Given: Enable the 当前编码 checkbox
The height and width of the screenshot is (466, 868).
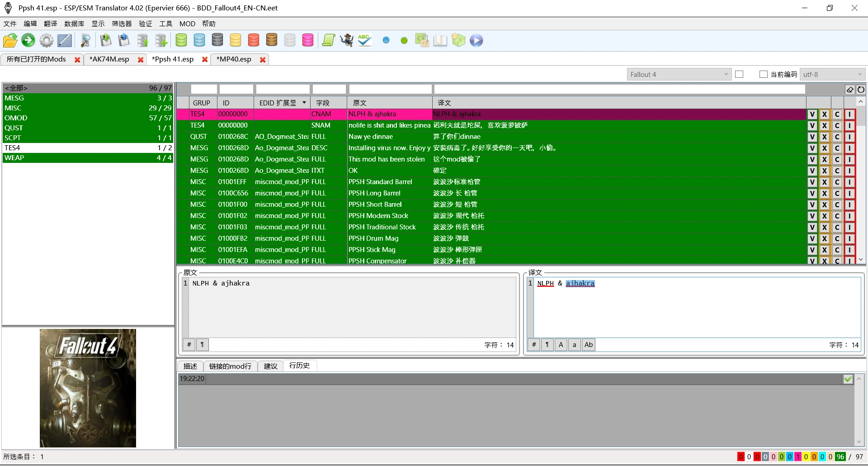Looking at the screenshot, I should click(x=764, y=74).
